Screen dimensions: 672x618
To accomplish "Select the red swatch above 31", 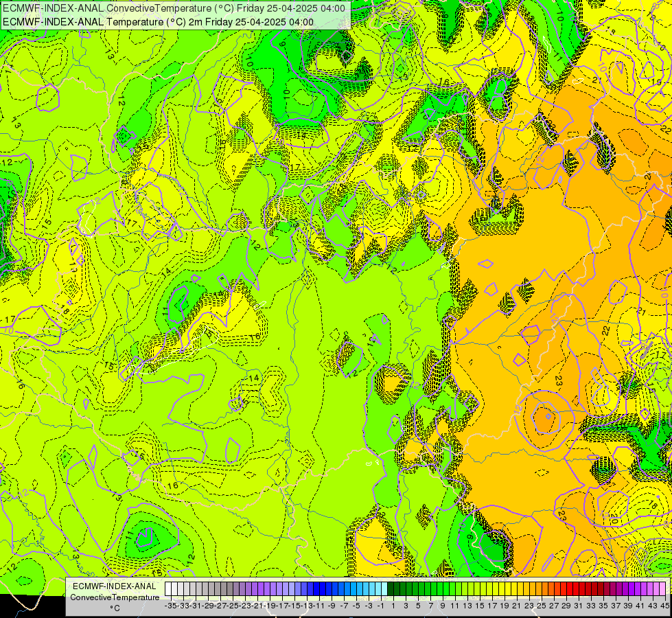I will 575,588.
